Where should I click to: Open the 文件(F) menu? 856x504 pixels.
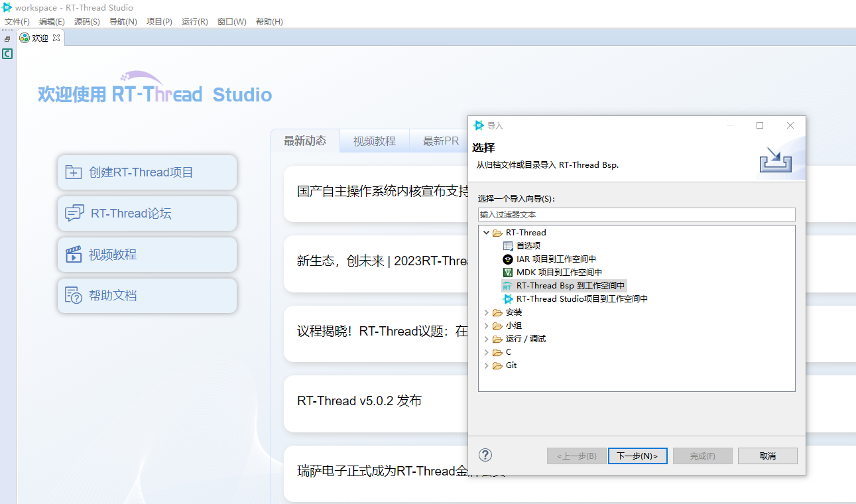pyautogui.click(x=17, y=22)
